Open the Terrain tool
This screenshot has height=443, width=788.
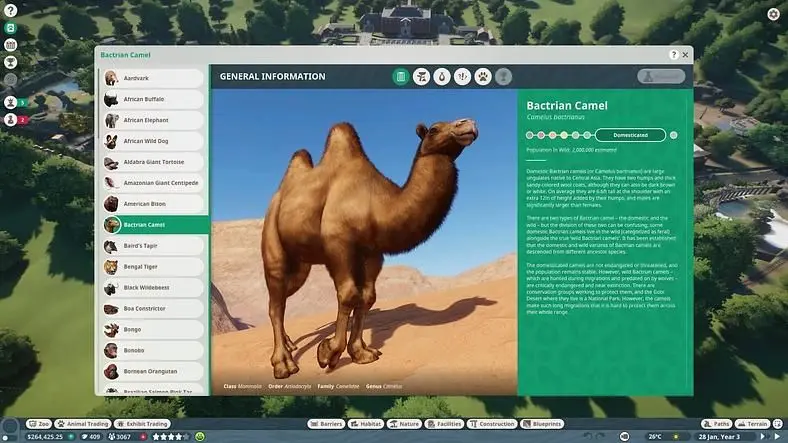[x=752, y=424]
